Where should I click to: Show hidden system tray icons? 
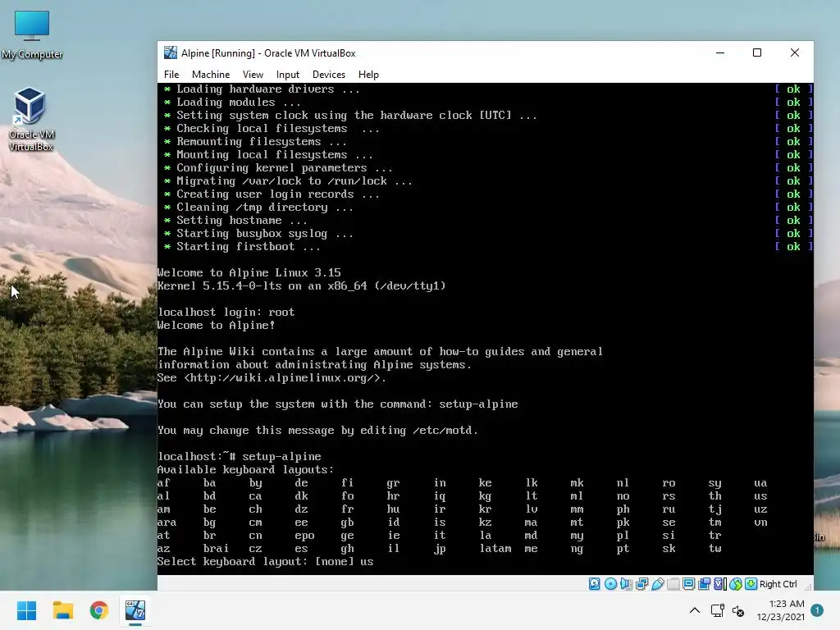click(694, 610)
